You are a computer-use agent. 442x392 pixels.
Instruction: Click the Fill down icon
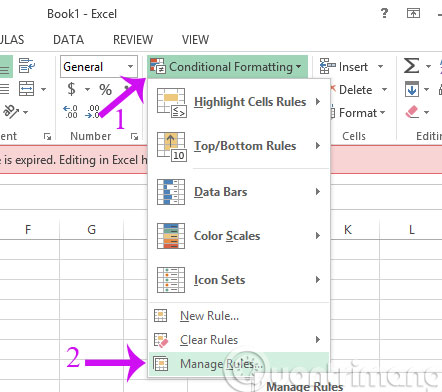[x=411, y=89]
